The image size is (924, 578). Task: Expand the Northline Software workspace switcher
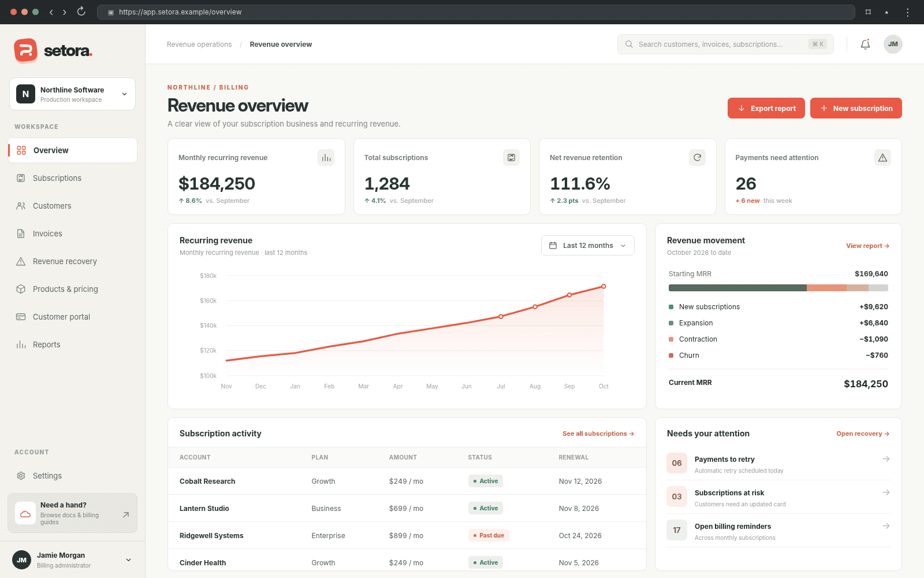click(73, 94)
